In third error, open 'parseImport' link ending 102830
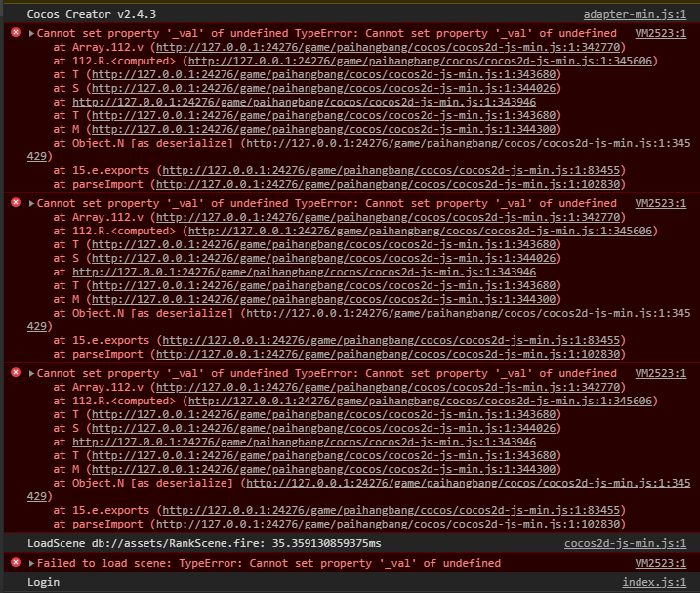 [388, 524]
